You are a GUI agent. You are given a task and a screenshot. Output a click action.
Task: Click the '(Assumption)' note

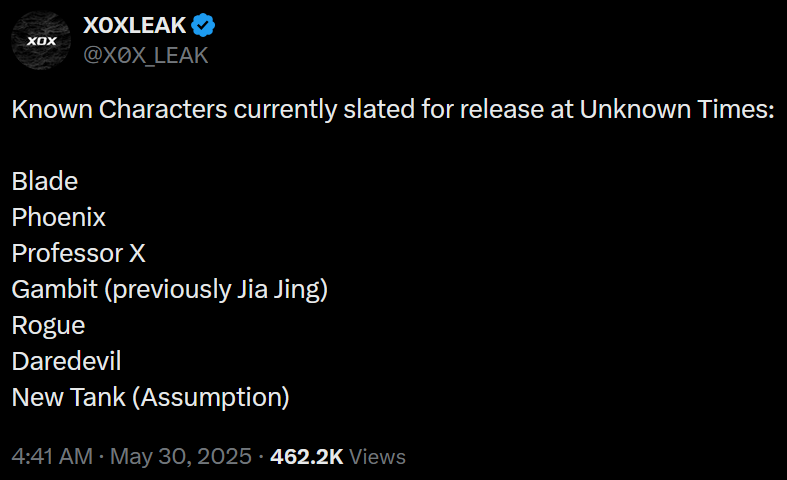click(211, 398)
